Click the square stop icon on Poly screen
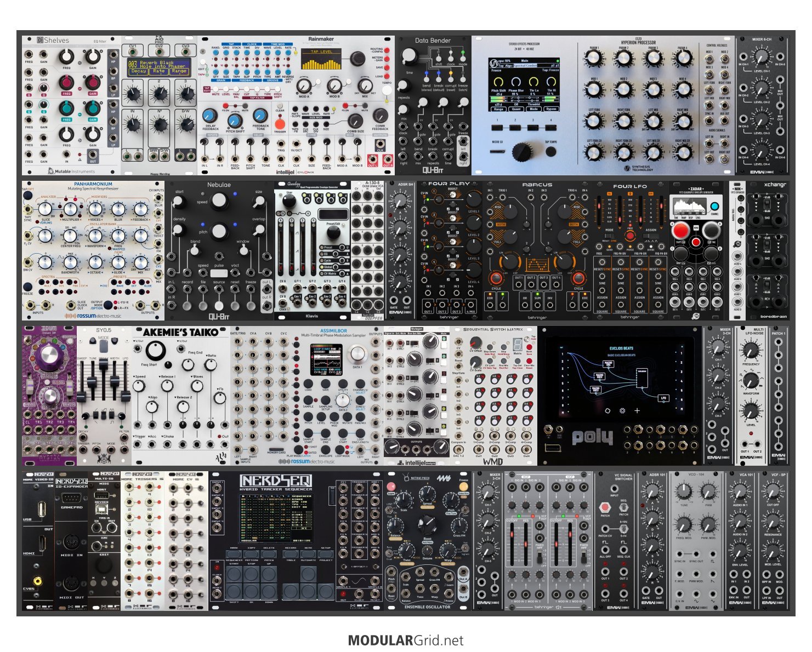 tap(607, 410)
